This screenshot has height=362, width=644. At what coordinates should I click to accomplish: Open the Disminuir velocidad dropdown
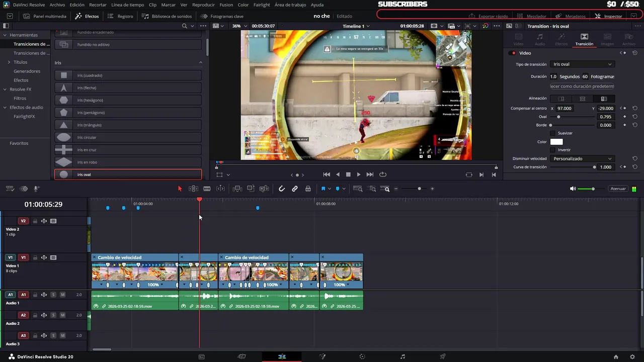click(x=582, y=158)
